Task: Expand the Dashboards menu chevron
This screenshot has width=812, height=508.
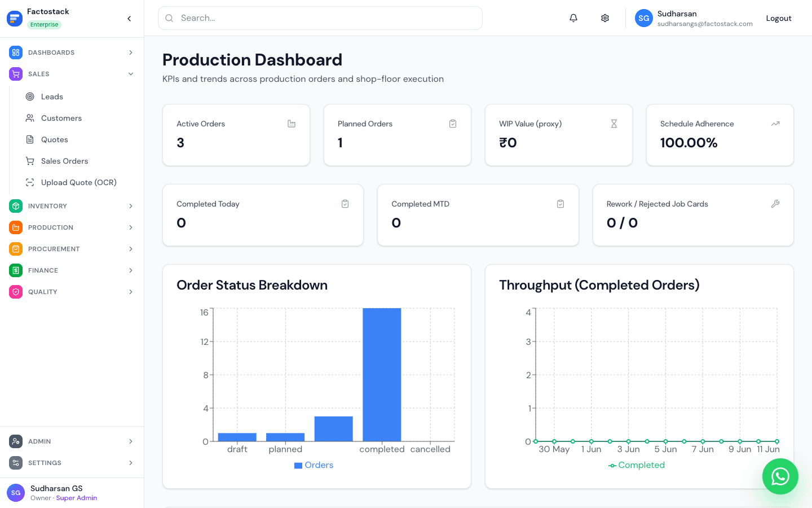Action: point(131,52)
